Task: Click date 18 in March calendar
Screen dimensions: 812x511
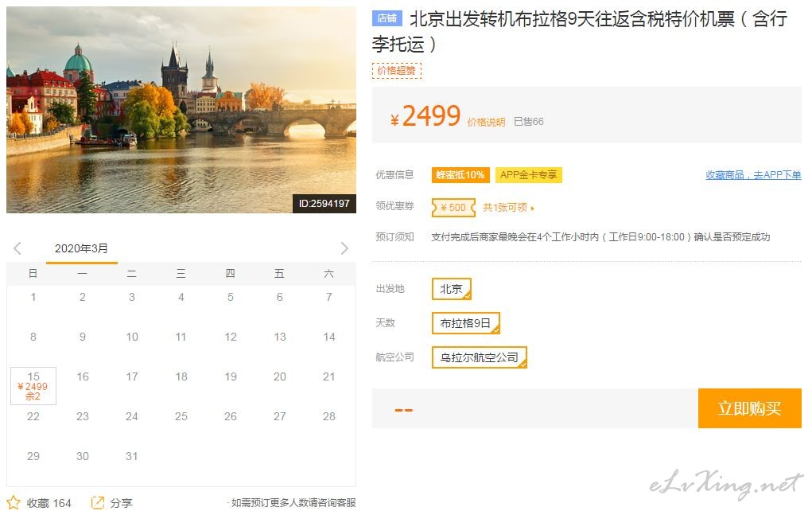Action: point(181,376)
